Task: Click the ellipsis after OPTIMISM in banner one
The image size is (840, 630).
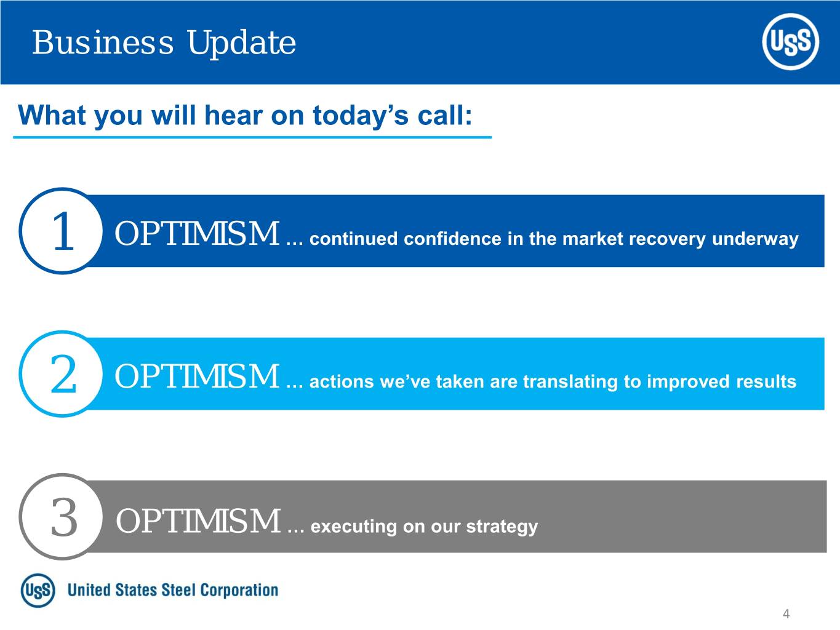Action: (x=295, y=240)
